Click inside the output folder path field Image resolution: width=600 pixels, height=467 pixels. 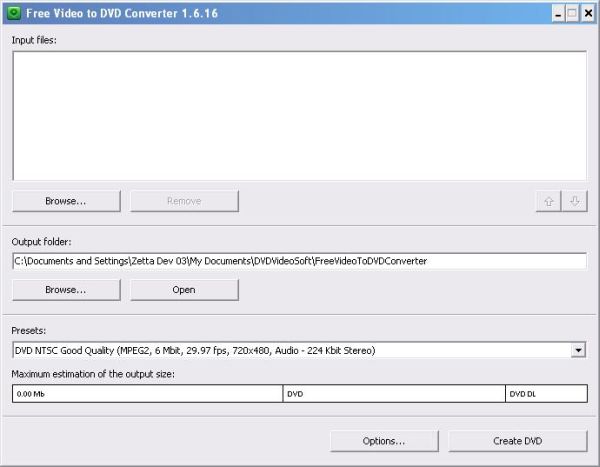(299, 261)
